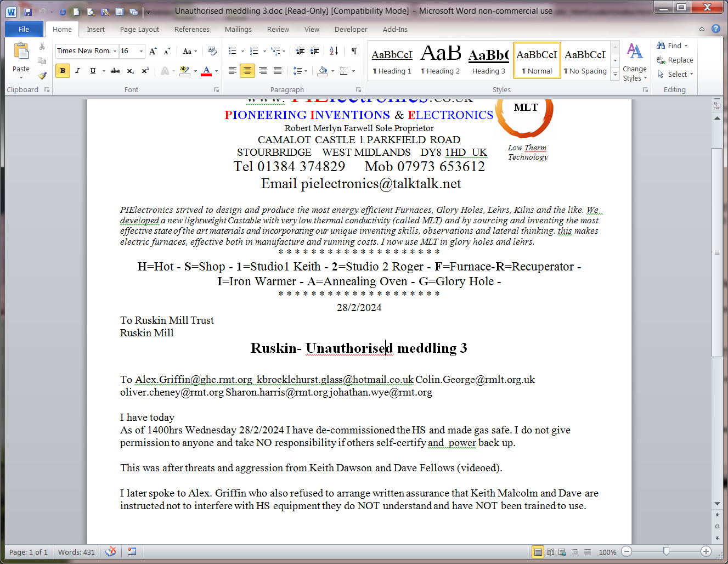Click the Save icon in quick access
Screen dimensions: 728x564
pos(28,12)
